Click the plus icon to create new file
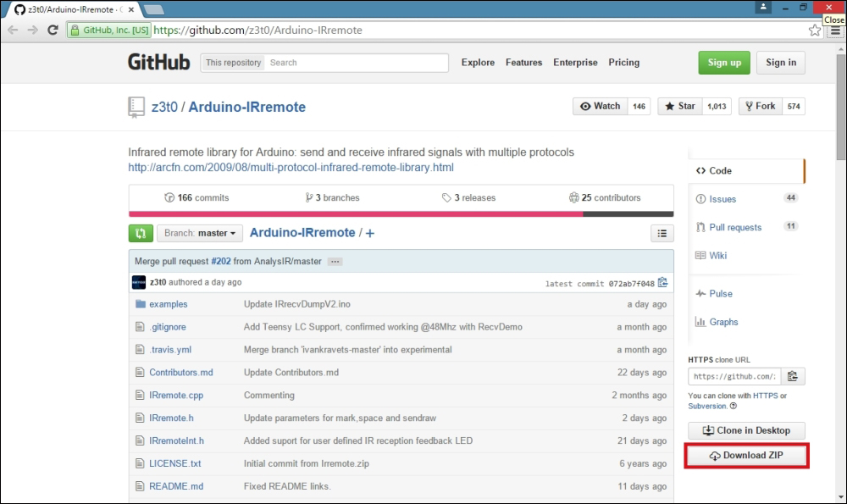The height and width of the screenshot is (504, 847). click(x=370, y=233)
